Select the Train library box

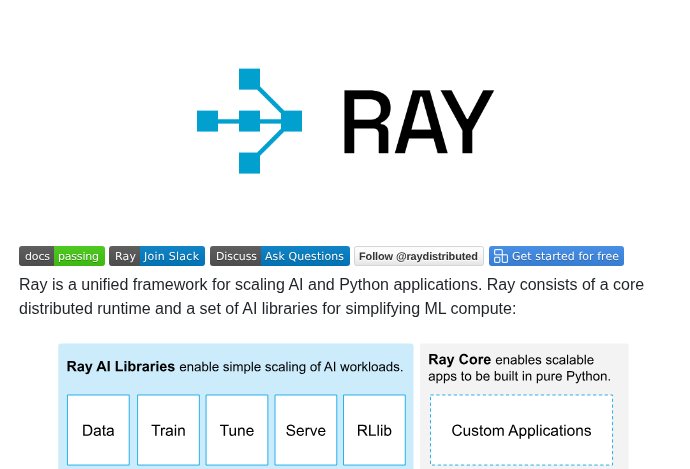point(168,430)
